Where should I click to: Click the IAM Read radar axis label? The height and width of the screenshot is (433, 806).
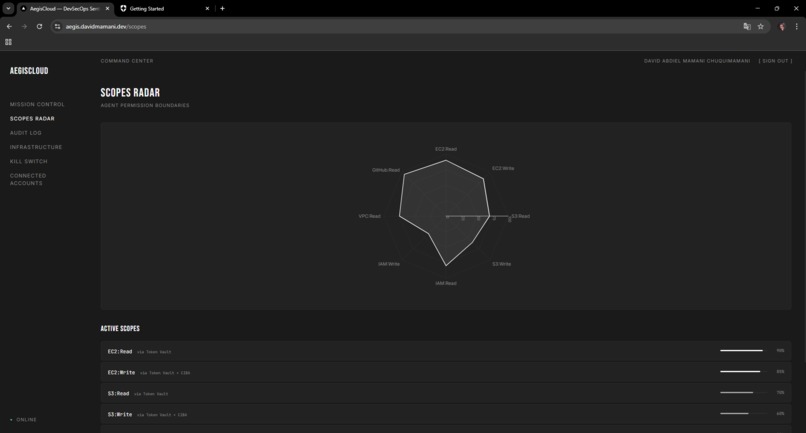446,283
